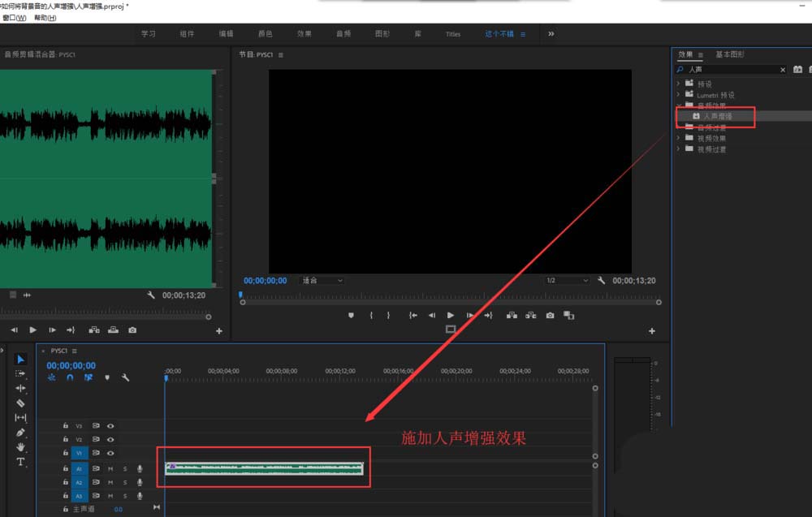Open Source monitor settings wrench

pyautogui.click(x=151, y=295)
